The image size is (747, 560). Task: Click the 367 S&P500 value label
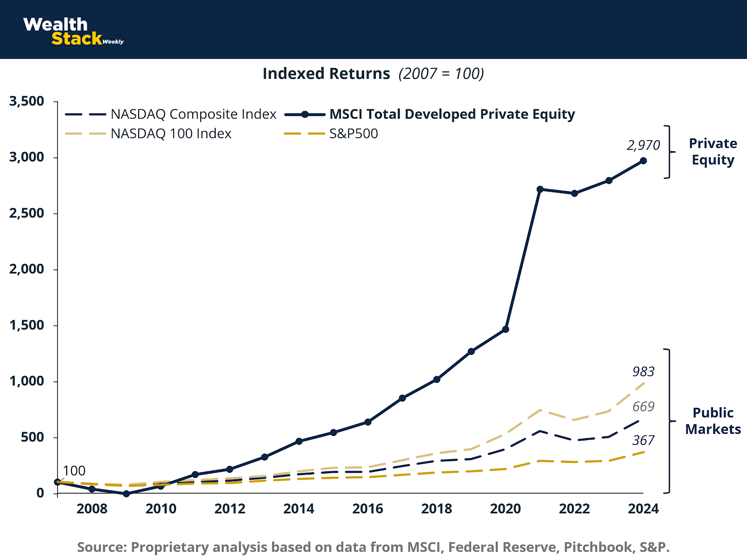click(x=643, y=441)
